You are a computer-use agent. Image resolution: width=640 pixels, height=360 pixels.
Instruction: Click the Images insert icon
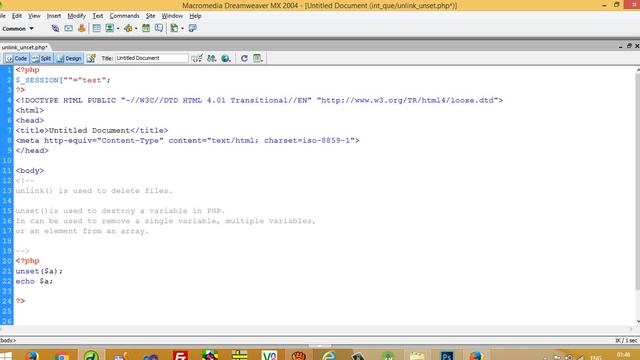click(x=109, y=28)
